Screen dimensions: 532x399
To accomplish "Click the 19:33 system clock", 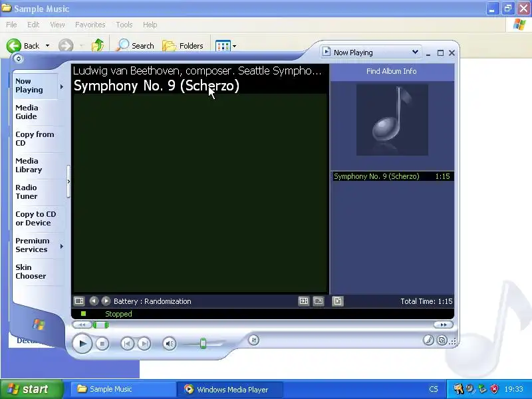I will pos(513,389).
